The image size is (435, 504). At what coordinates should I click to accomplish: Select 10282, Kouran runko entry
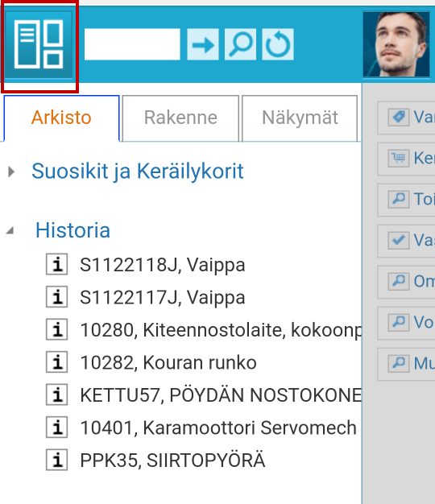click(x=168, y=363)
